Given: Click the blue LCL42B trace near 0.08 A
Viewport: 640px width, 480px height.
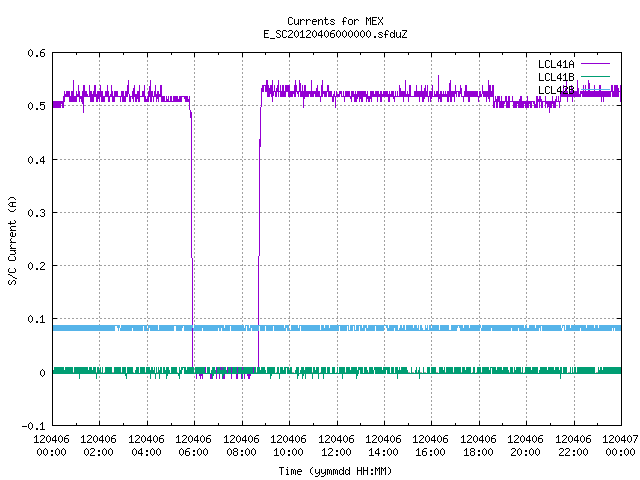Looking at the screenshot, I should click(x=337, y=328).
